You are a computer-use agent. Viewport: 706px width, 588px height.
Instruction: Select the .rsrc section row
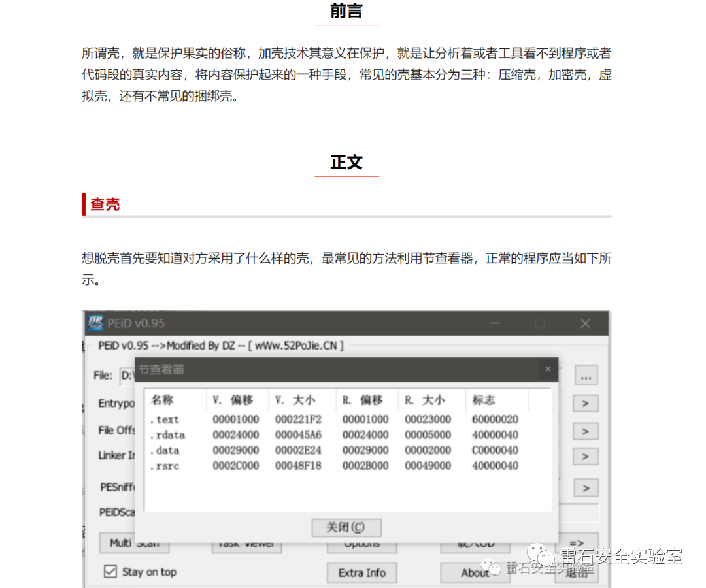point(348,465)
